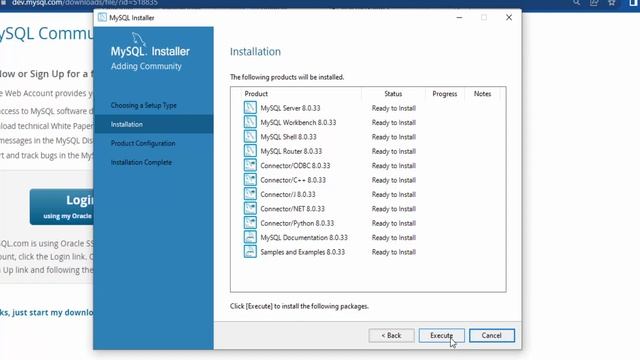The height and width of the screenshot is (360, 640).
Task: Cancel the MySQL installation
Action: point(491,336)
